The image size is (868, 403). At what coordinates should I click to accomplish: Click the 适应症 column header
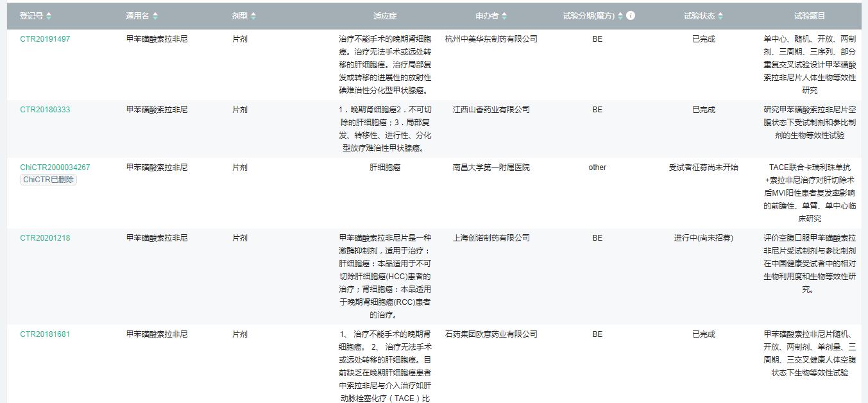385,16
